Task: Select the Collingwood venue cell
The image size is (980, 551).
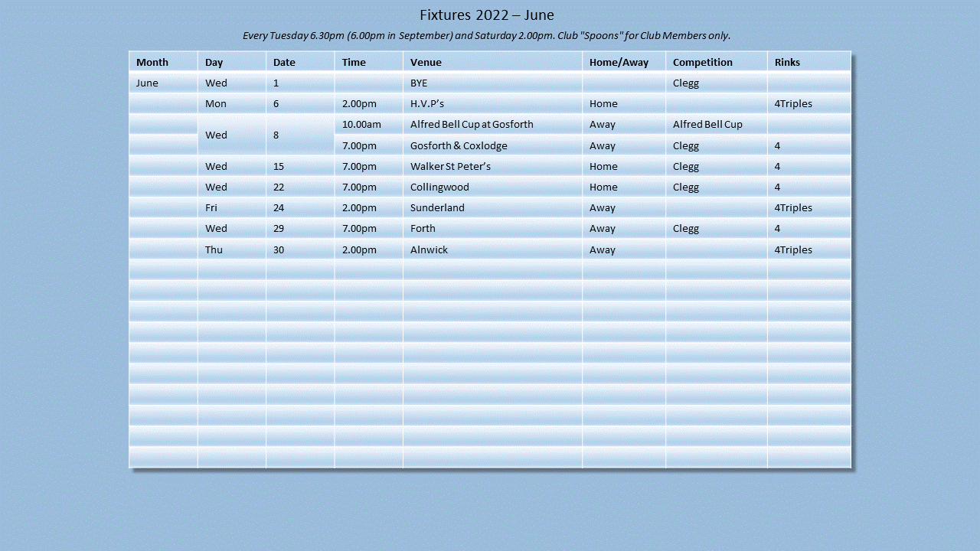Action: (439, 187)
